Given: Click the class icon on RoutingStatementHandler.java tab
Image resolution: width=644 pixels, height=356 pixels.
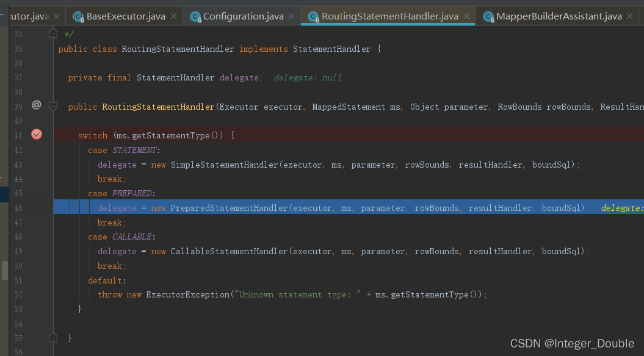Looking at the screenshot, I should [x=313, y=17].
